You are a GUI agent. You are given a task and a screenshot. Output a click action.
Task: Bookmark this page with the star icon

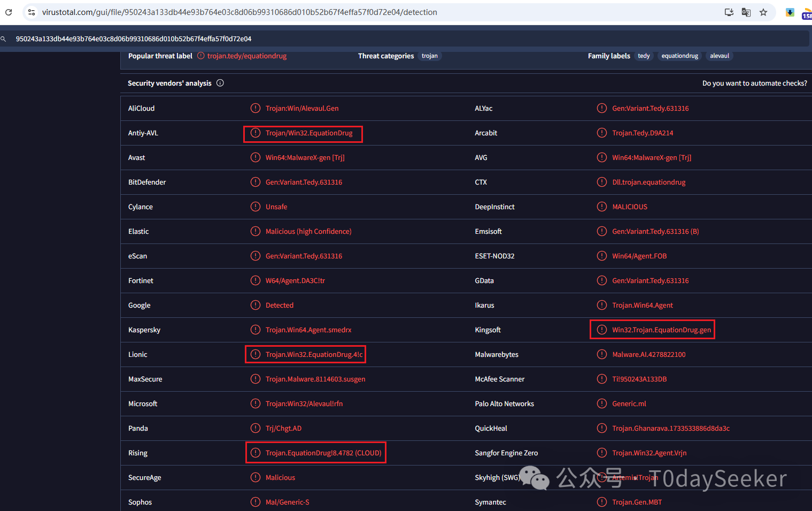pos(763,12)
